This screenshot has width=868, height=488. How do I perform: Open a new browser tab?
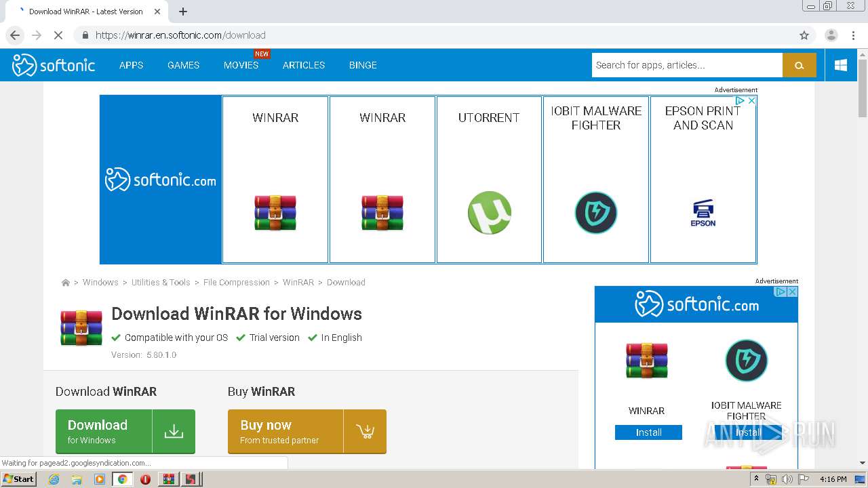[x=183, y=12]
